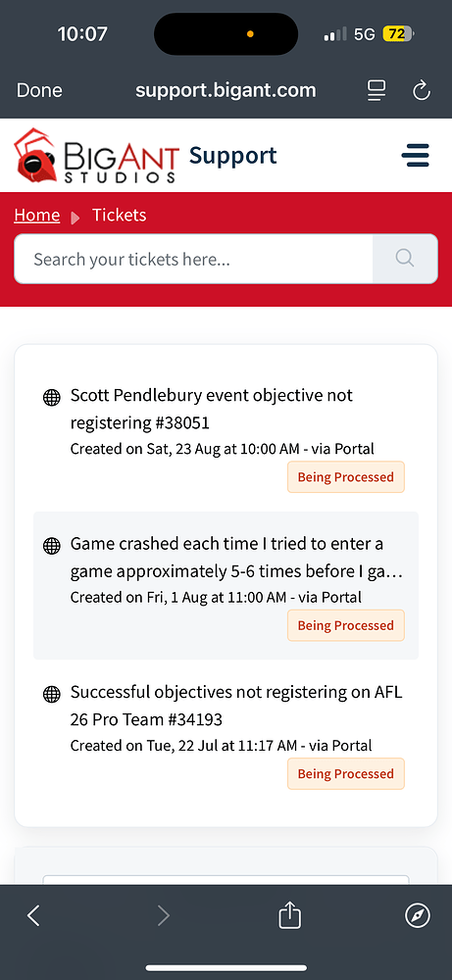Click the globe icon beside Scott Pendlebury ticket
The width and height of the screenshot is (452, 980).
51,398
